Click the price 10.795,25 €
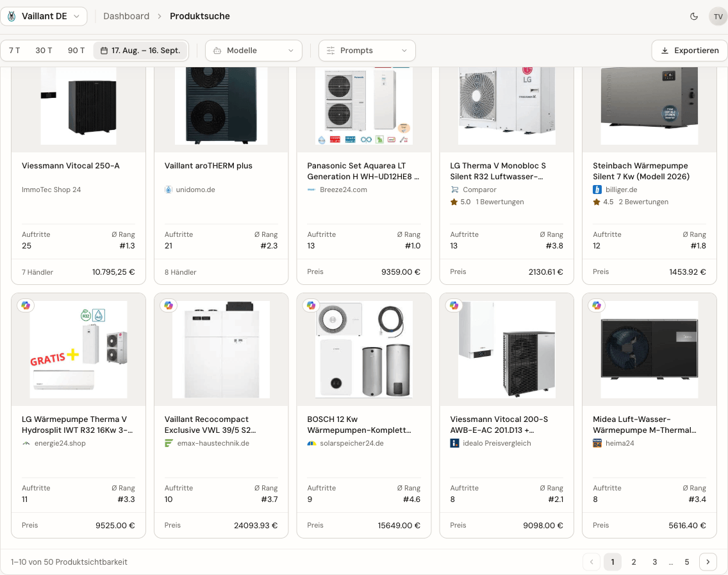This screenshot has height=575, width=728. 113,272
